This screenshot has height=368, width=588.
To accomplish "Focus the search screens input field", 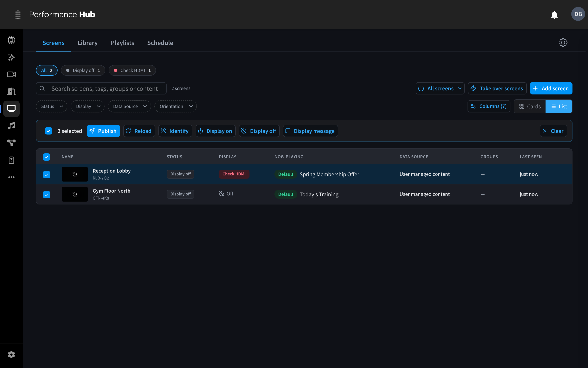I will point(101,88).
